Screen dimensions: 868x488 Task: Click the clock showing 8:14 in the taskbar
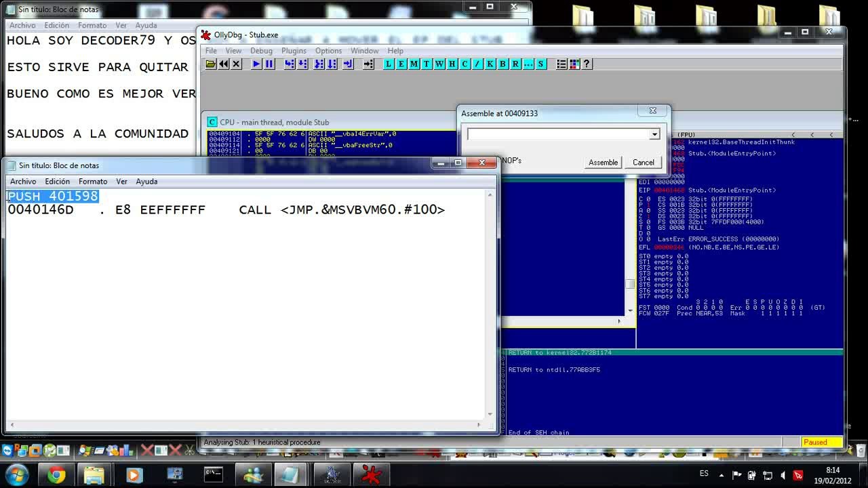[x=833, y=475]
